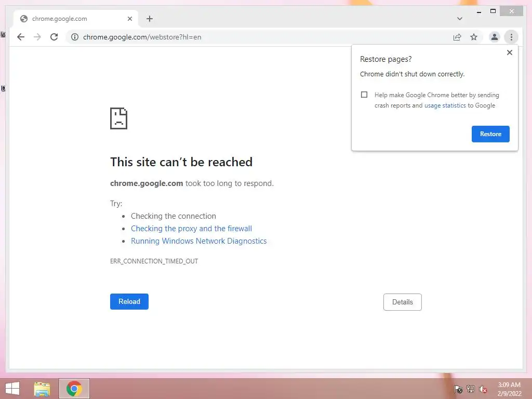This screenshot has height=399, width=532.
Task: Open a new tab with plus button
Action: (149, 19)
